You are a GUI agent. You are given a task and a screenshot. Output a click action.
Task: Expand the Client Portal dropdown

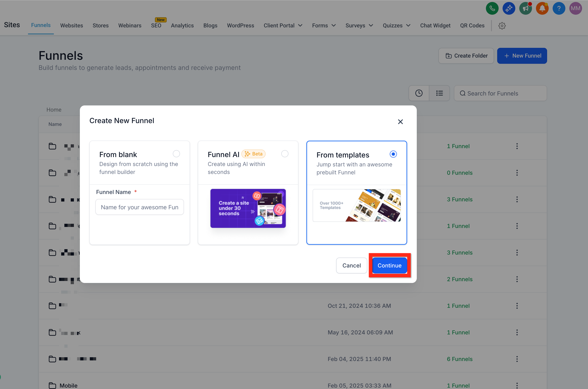(283, 26)
